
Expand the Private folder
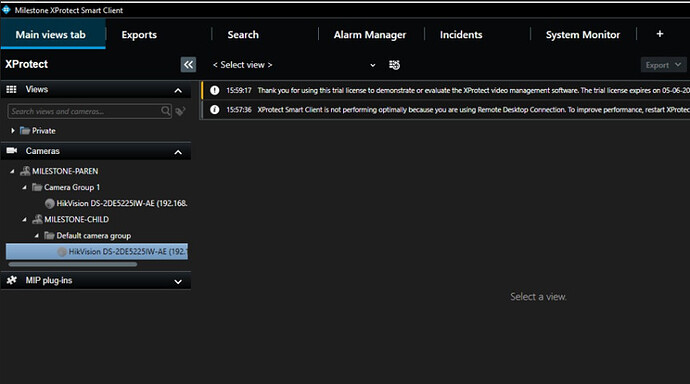pos(13,131)
